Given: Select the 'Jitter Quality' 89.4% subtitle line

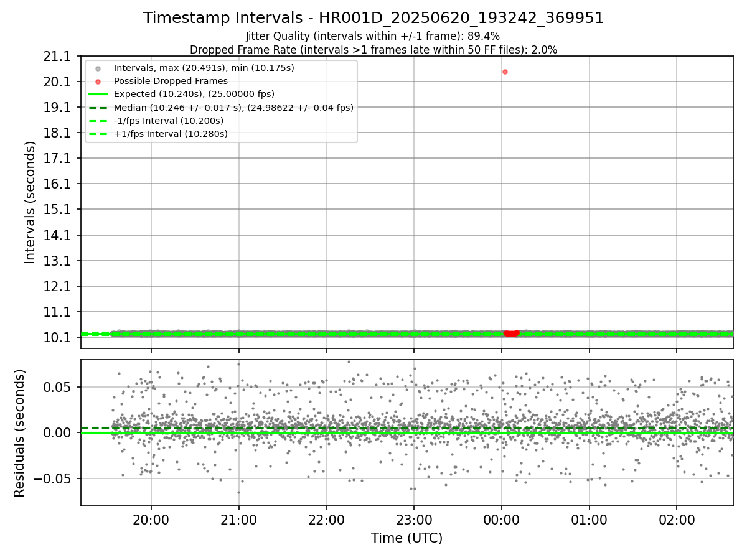Looking at the screenshot, I should click(x=373, y=37).
